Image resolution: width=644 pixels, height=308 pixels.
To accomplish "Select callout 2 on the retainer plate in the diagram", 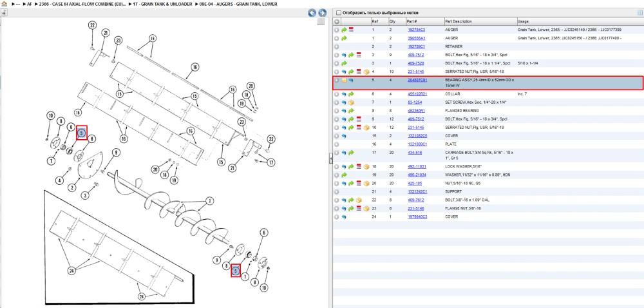I will tap(72, 188).
